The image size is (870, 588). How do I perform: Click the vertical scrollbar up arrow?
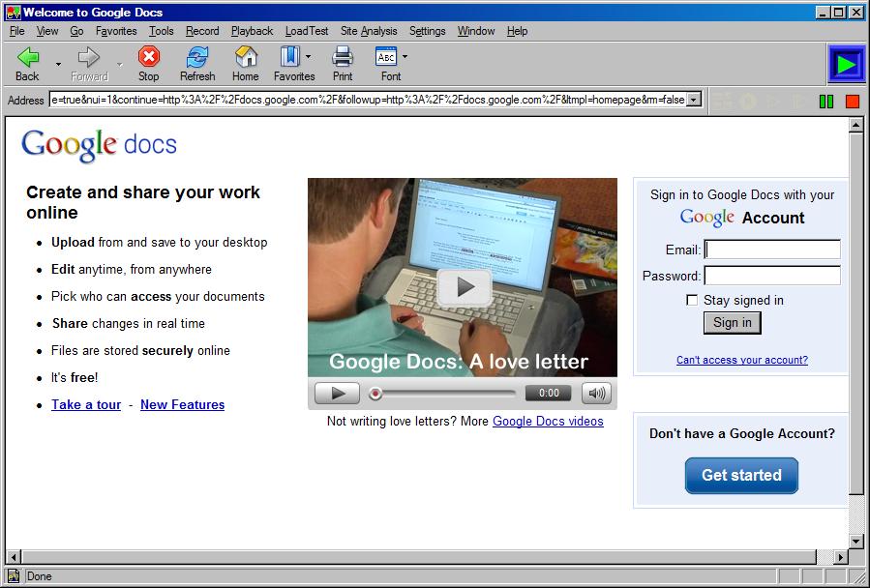coord(856,125)
